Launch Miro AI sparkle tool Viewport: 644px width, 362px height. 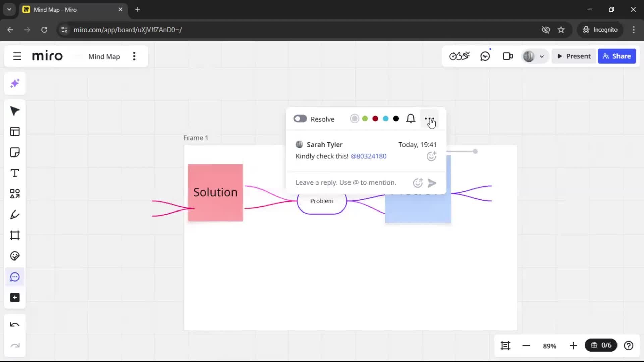pos(15,83)
